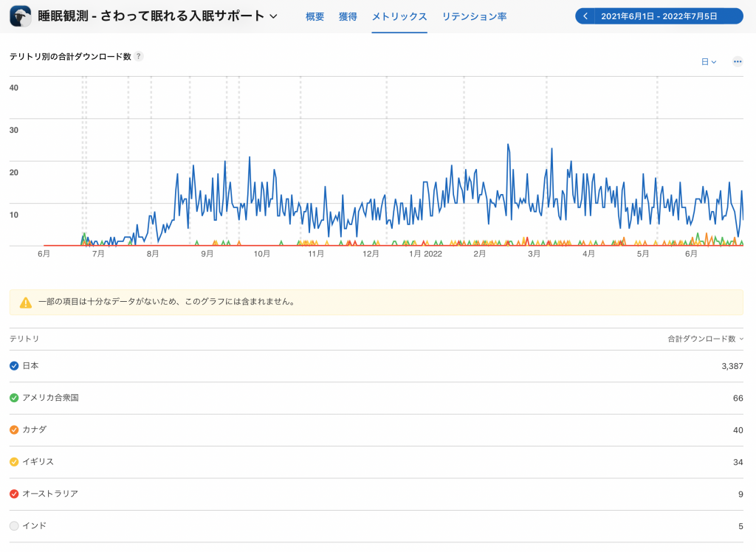The width and height of the screenshot is (756, 552).
Task: Click the yellow warning triangle icon
Action: tap(26, 302)
